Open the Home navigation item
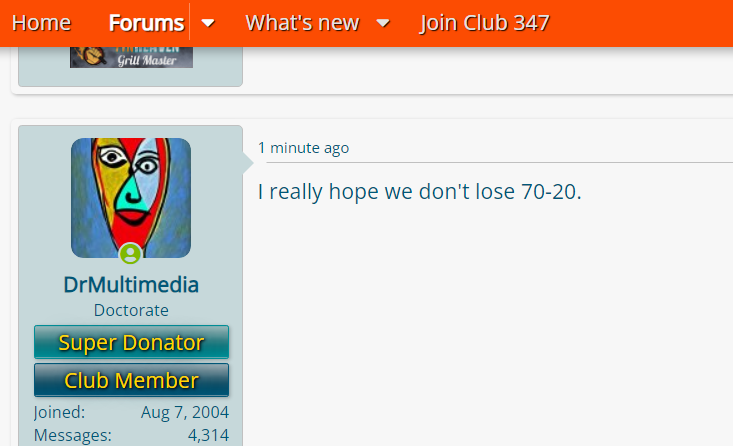733x446 pixels. [41, 23]
